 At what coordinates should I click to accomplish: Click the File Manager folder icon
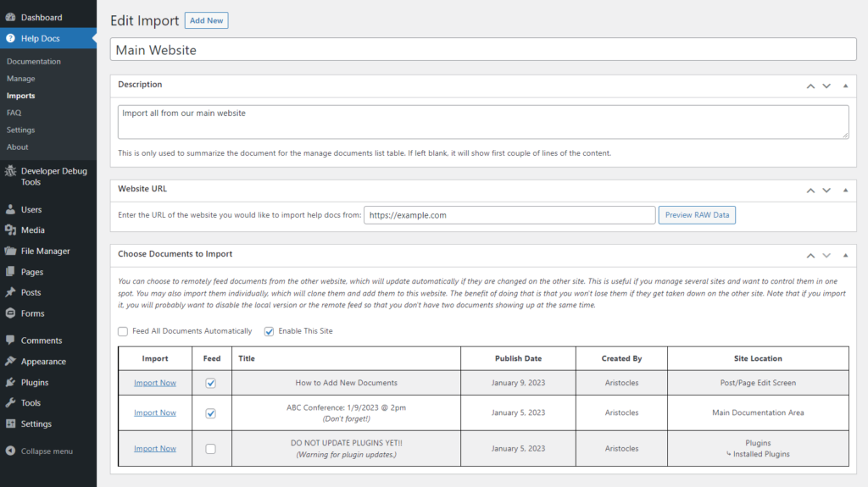coord(10,251)
